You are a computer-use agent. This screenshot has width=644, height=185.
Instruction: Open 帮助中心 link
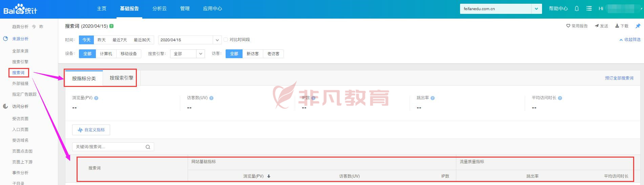click(558, 8)
